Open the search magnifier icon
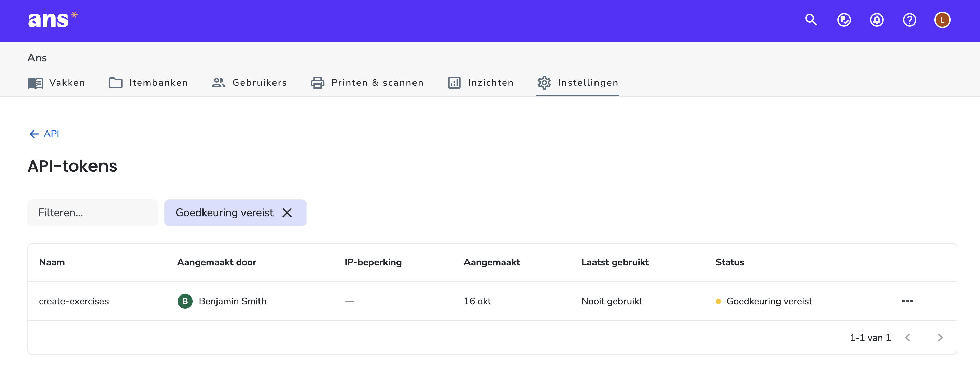Image resolution: width=980 pixels, height=371 pixels. pyautogui.click(x=811, y=20)
